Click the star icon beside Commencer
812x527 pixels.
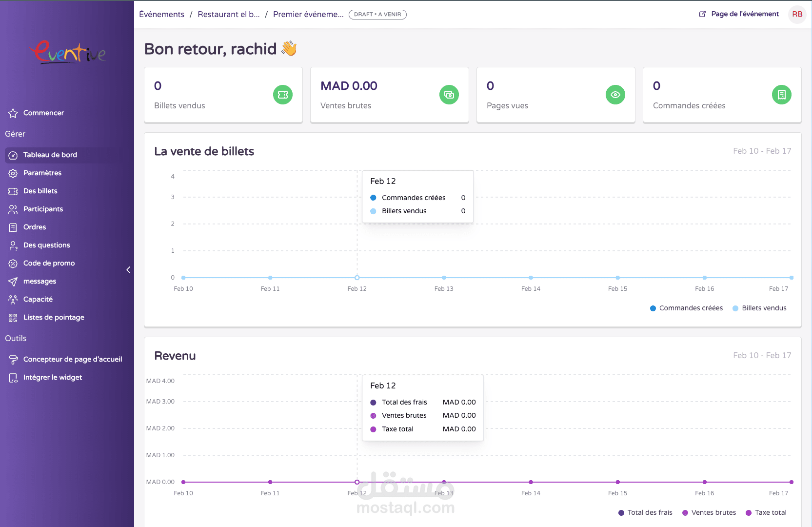[13, 113]
